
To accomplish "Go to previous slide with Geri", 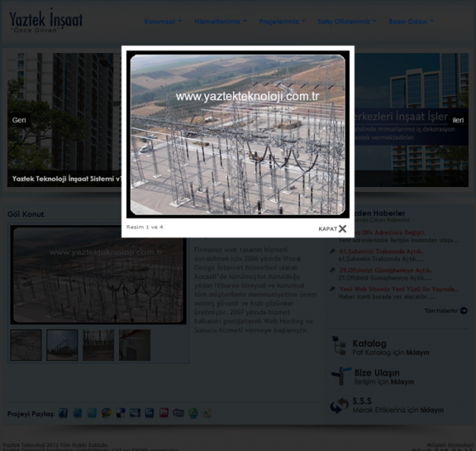I will point(19,120).
